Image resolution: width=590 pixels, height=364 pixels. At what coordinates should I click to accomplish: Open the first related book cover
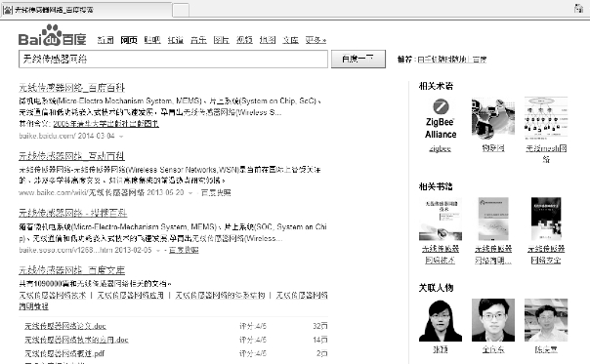[441, 219]
